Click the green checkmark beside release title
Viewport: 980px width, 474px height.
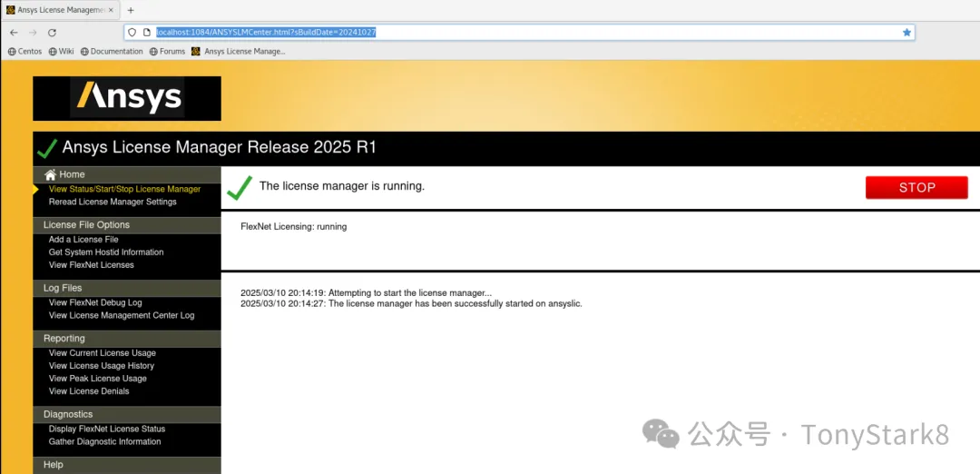(47, 149)
